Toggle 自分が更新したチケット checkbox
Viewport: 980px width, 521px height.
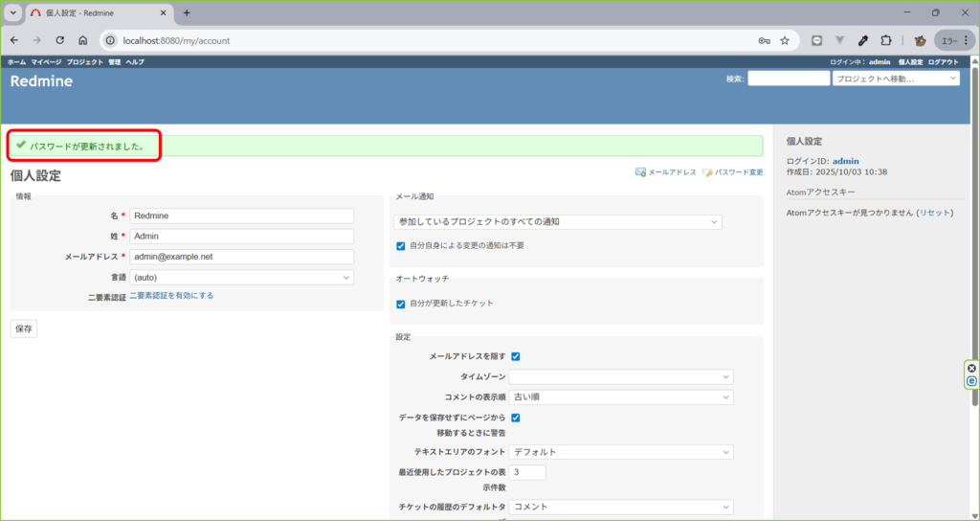pyautogui.click(x=401, y=304)
